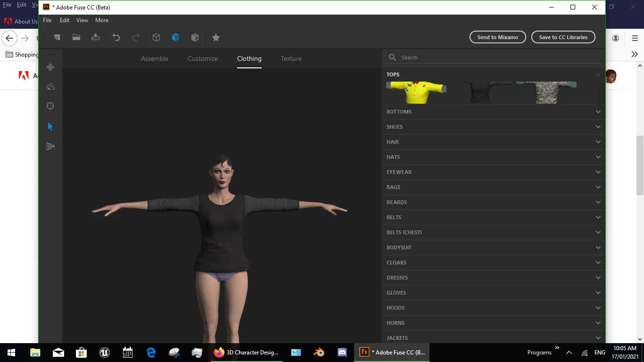Show hidden system tray icons
The width and height of the screenshot is (644, 362).
pos(569,352)
